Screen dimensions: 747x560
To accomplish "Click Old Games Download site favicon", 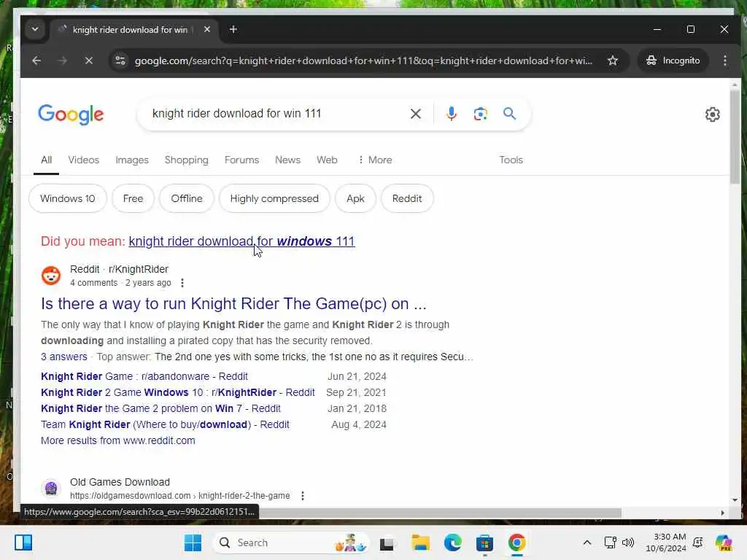I will tap(51, 488).
